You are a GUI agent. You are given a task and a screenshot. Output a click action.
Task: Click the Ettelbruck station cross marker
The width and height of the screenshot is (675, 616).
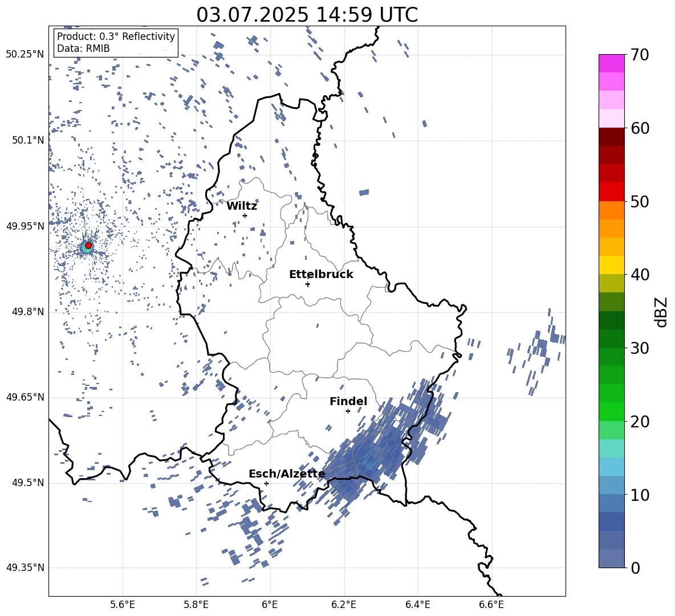click(307, 284)
